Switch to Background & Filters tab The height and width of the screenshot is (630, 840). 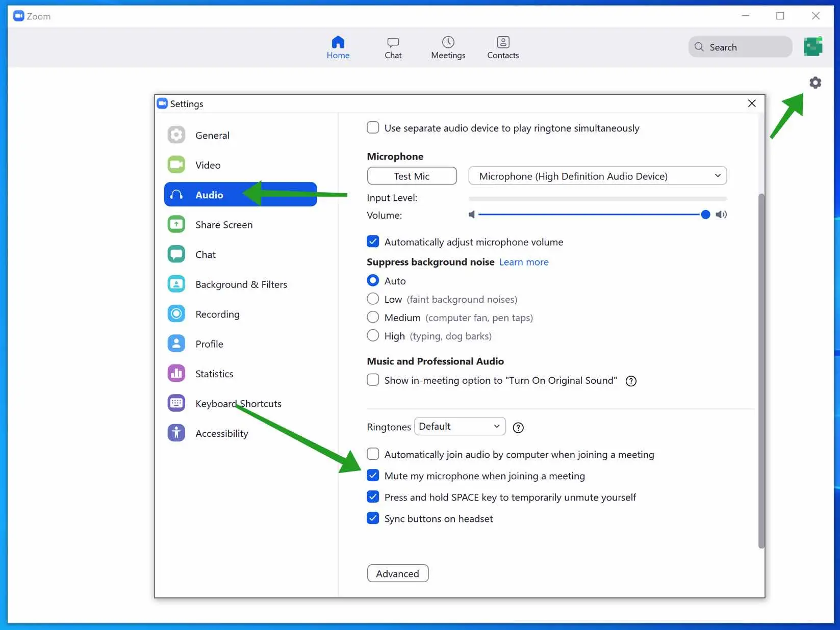click(241, 284)
